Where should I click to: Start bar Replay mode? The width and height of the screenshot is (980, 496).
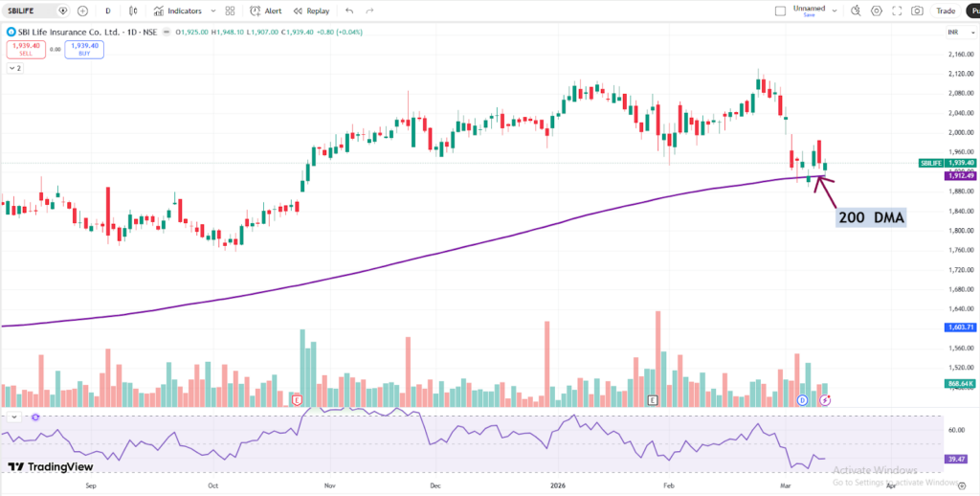[312, 11]
